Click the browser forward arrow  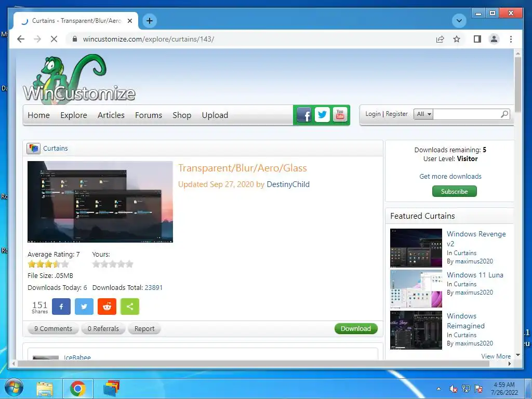[37, 39]
